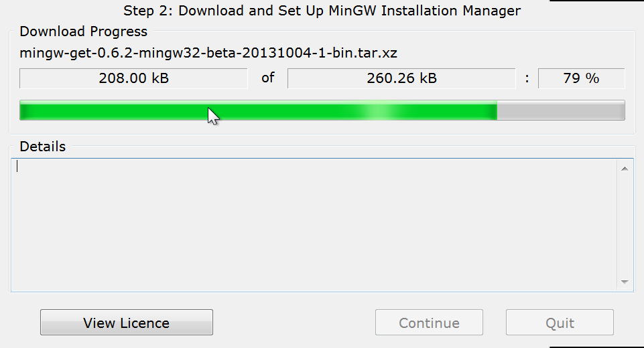Place cursor at the Details text caret

[17, 167]
